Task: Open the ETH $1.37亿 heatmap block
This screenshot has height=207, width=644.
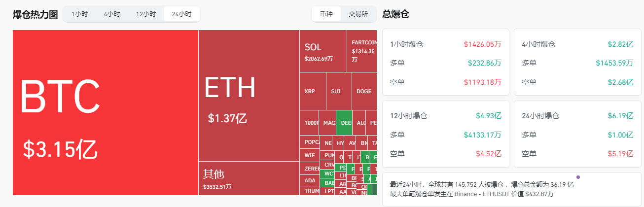Action: tap(249, 96)
